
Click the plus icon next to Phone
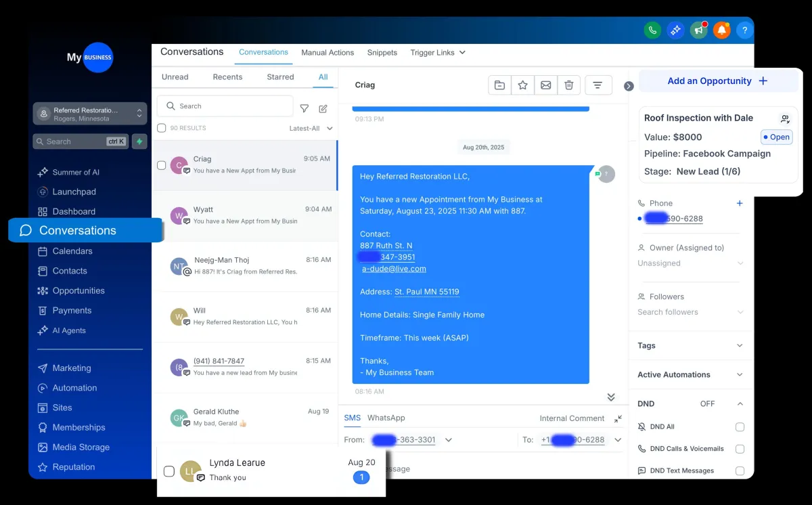(x=740, y=203)
